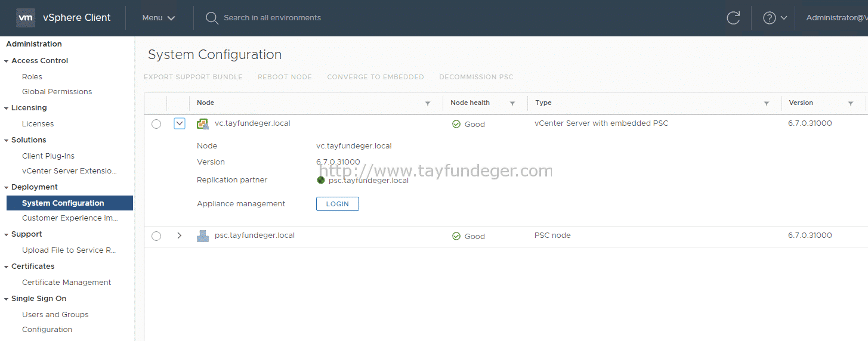Expand the psc.tayfundeger.local row details
Viewport: 868px width, 341px height.
[x=179, y=235]
